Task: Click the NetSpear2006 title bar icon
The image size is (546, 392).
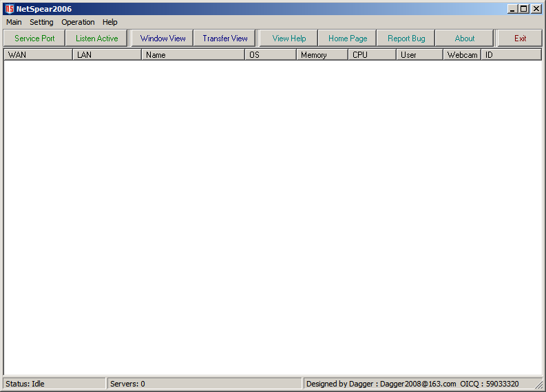Action: click(x=9, y=9)
